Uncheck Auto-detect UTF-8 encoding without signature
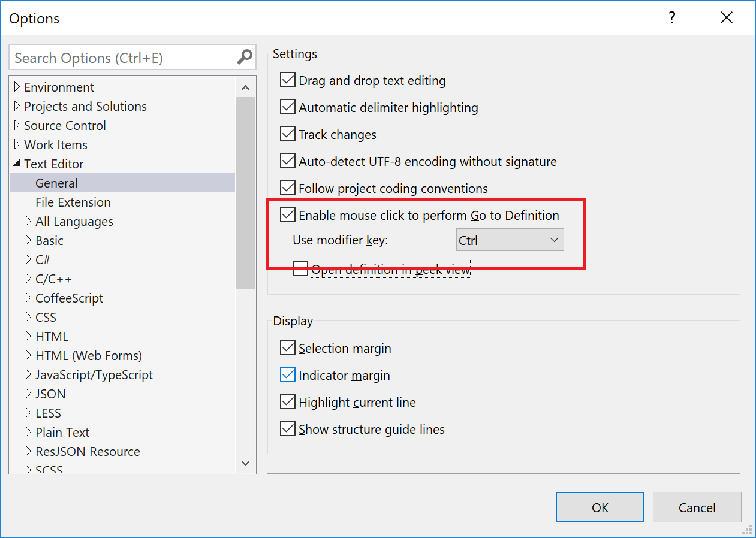756x538 pixels. pos(288,161)
